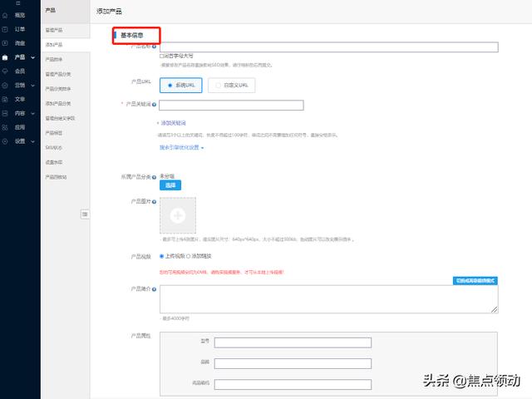Select the 系统URL radio option

[x=170, y=85]
